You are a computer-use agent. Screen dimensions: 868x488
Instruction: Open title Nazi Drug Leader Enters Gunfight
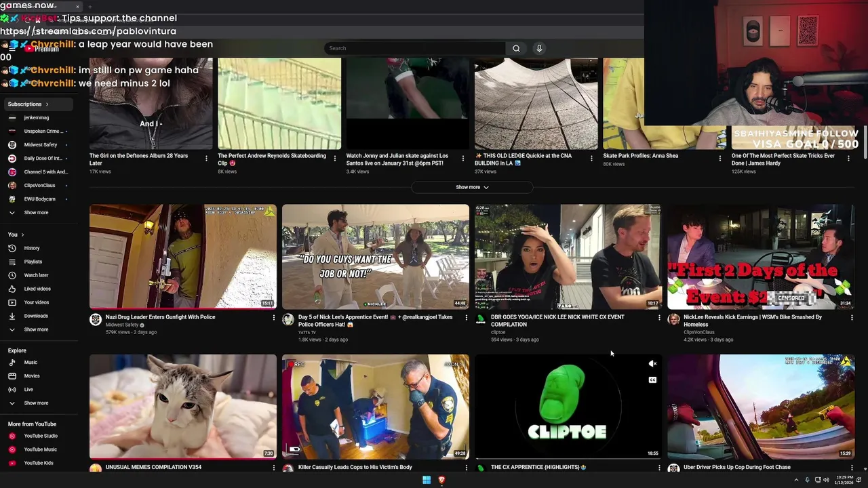coord(160,317)
